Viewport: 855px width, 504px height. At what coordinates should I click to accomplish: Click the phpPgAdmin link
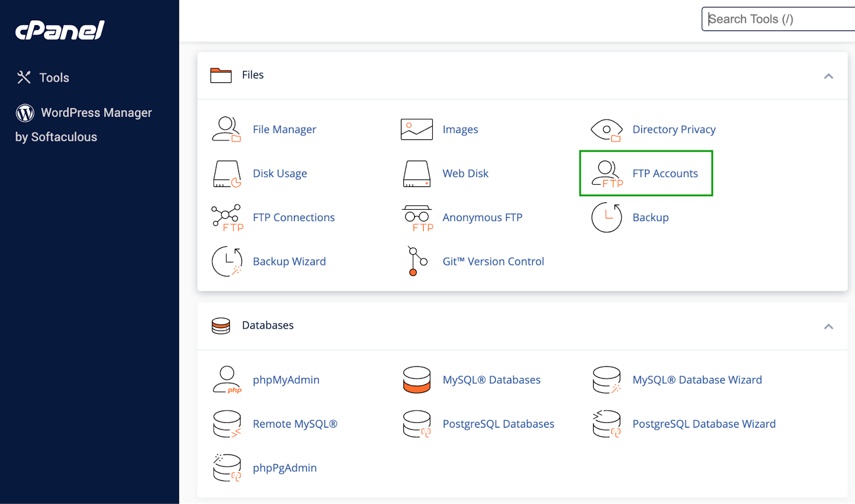[x=285, y=468]
